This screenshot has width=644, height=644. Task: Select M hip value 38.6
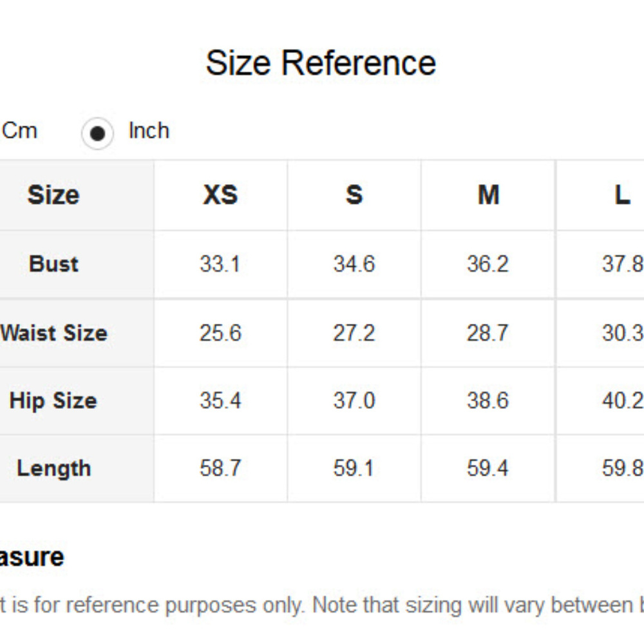488,401
